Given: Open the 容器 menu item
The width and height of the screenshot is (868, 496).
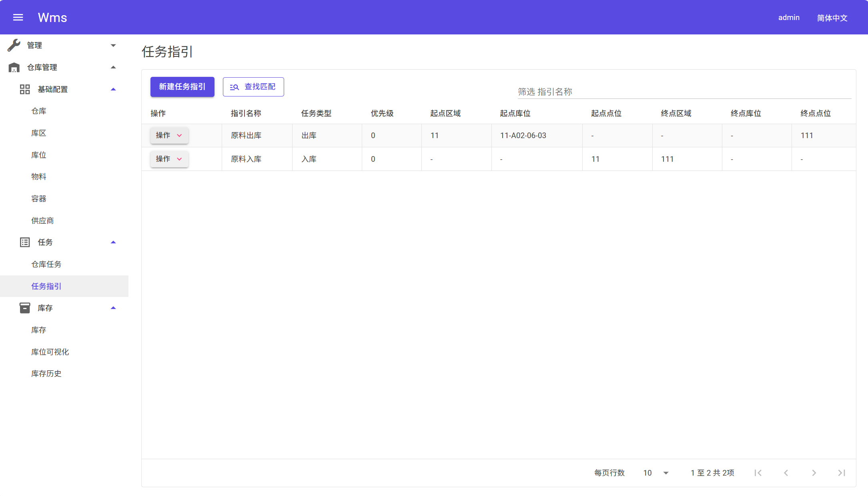Looking at the screenshot, I should [39, 199].
